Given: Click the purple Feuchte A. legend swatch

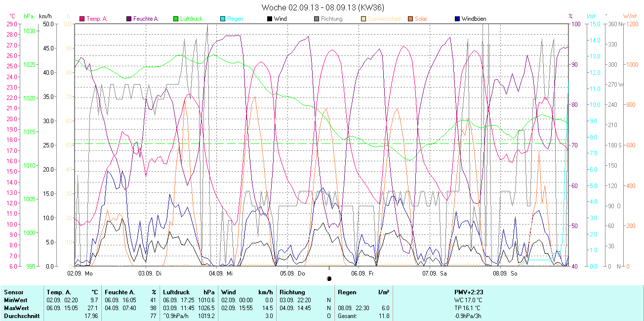Looking at the screenshot, I should point(129,19).
